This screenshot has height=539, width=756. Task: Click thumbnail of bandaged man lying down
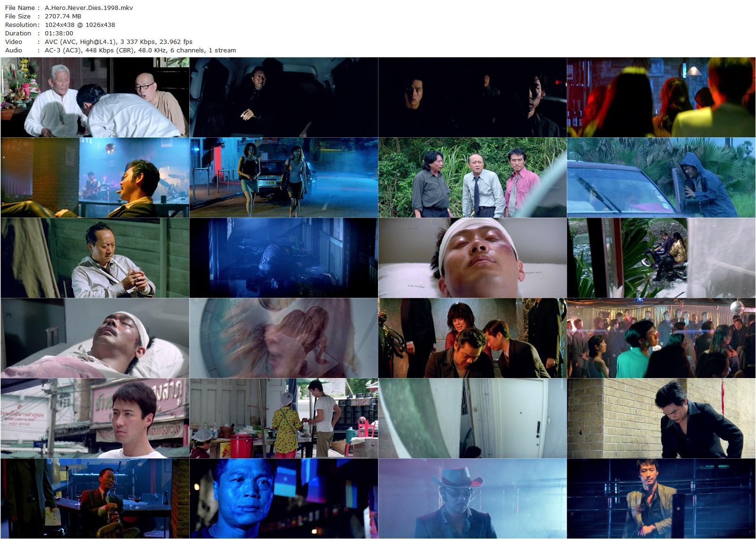coord(472,257)
